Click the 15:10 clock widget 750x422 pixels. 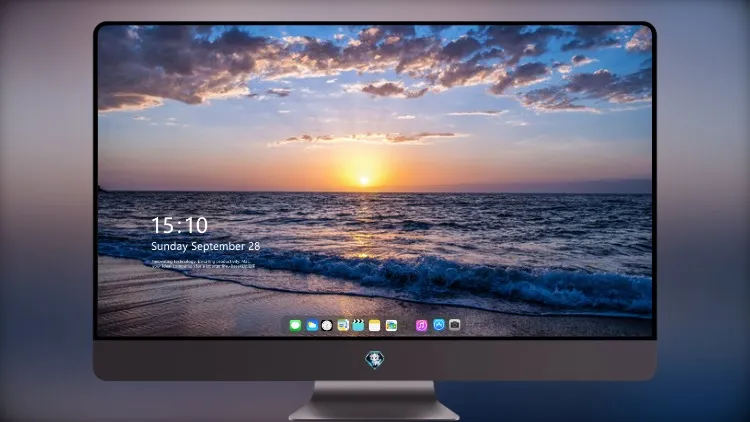point(179,225)
